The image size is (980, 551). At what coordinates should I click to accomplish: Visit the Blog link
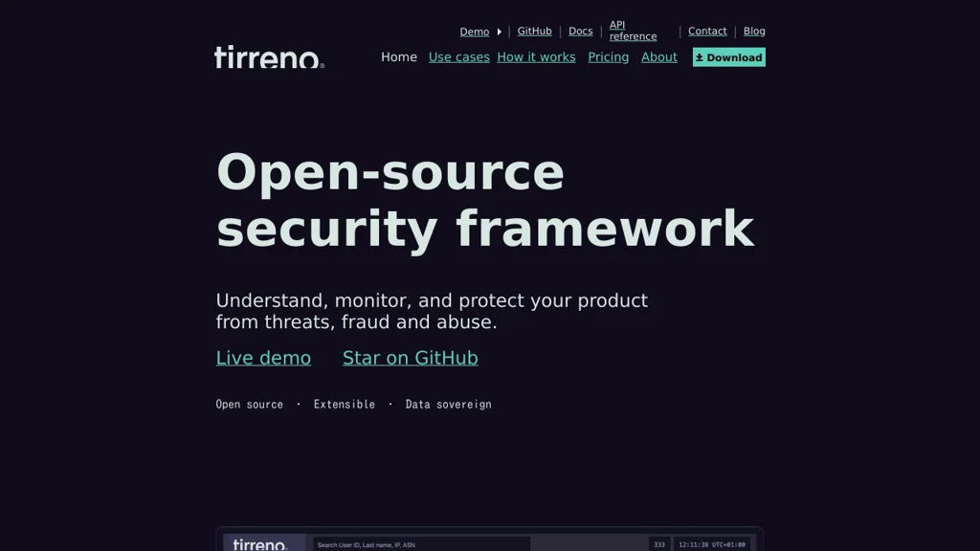pyautogui.click(x=754, y=32)
